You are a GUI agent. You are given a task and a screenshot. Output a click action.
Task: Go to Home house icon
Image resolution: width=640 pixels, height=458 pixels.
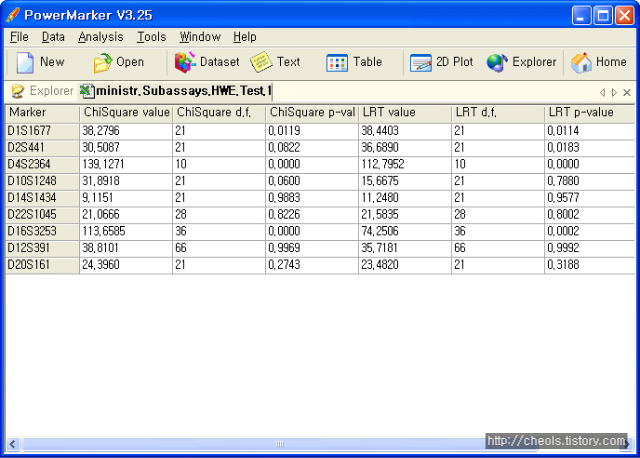click(x=581, y=63)
